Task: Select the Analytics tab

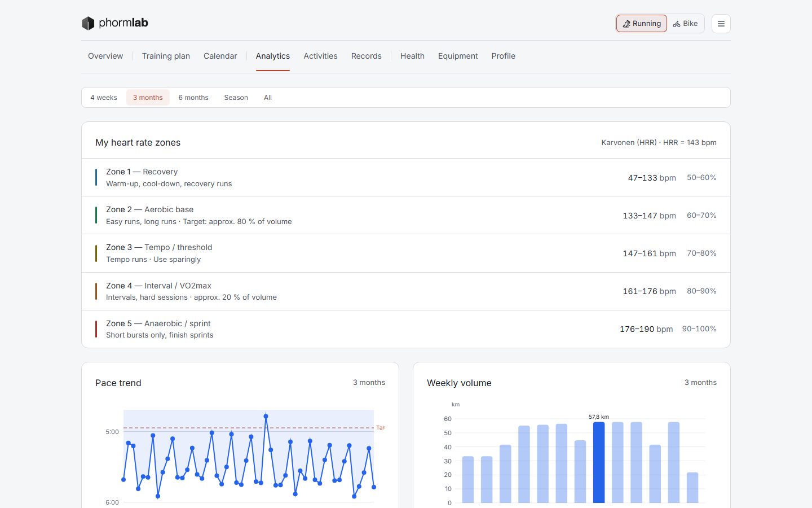Action: [x=273, y=56]
